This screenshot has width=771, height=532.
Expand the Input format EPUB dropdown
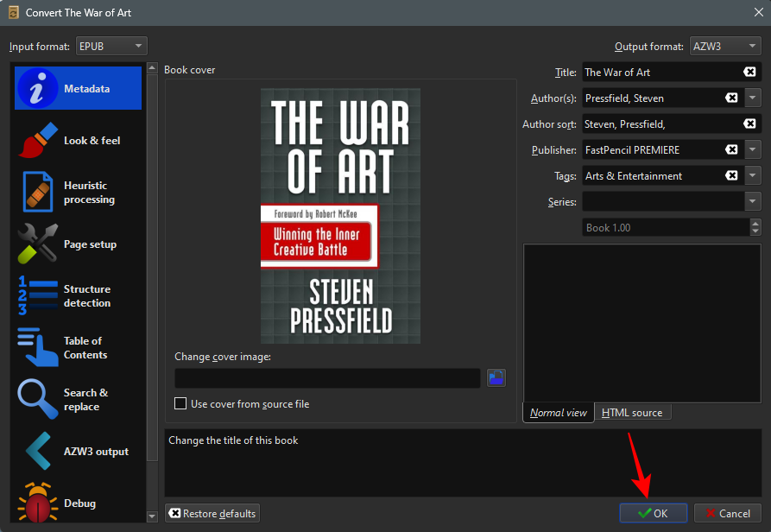coord(111,46)
